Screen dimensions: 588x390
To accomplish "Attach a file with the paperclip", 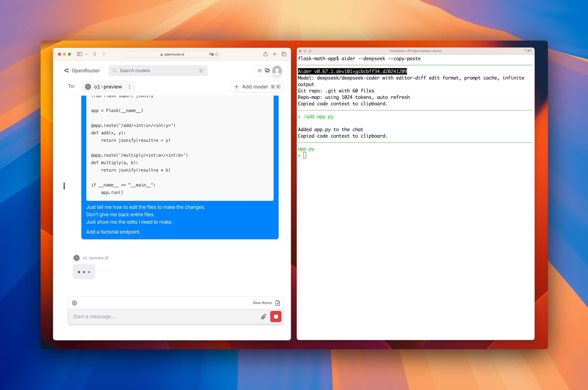I will (263, 317).
